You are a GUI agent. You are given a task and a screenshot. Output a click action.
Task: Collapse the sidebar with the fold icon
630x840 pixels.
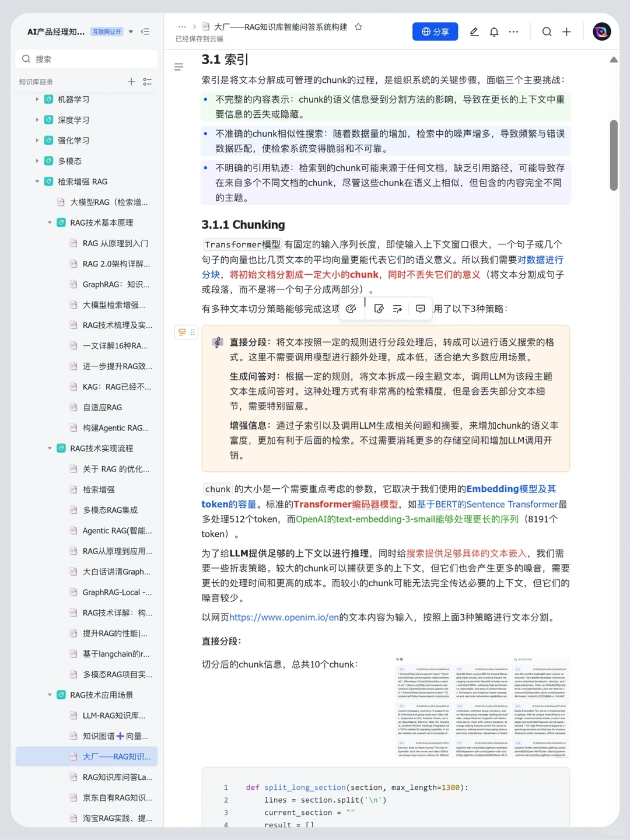pyautogui.click(x=145, y=32)
